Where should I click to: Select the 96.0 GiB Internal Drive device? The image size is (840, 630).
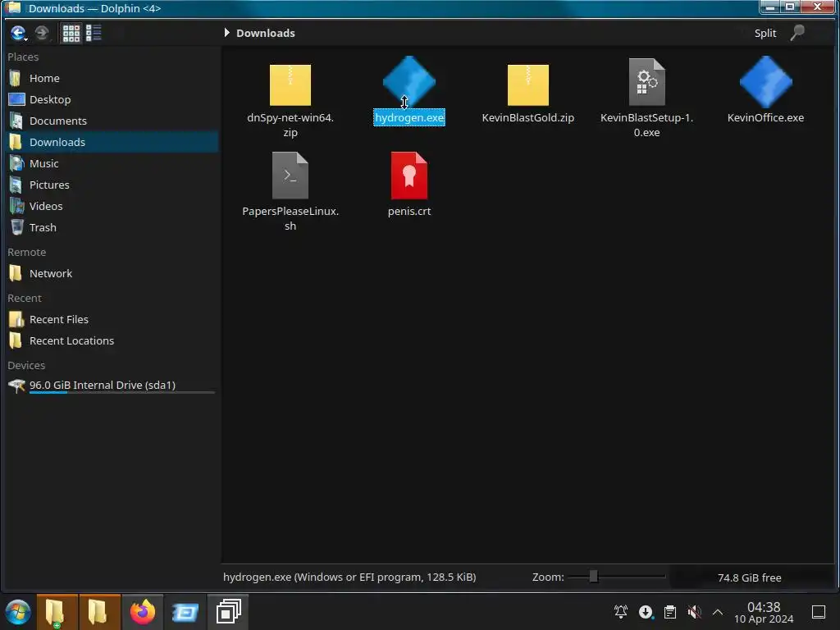112,386
